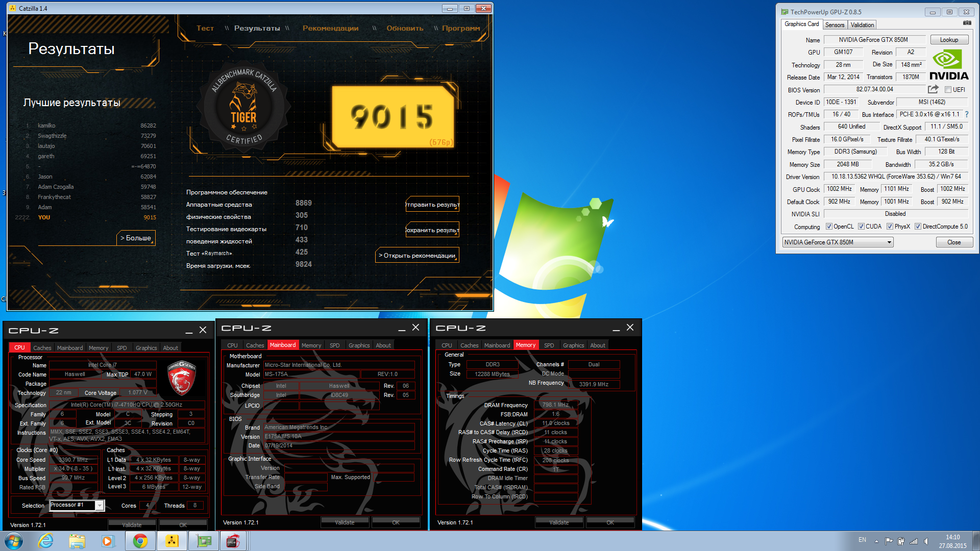Click the Catzilla title bar app icon
Screen dimensions: 980x551
pyautogui.click(x=13, y=8)
